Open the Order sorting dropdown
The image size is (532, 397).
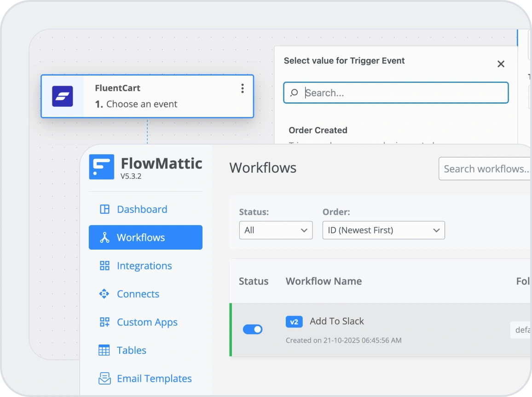click(x=383, y=230)
